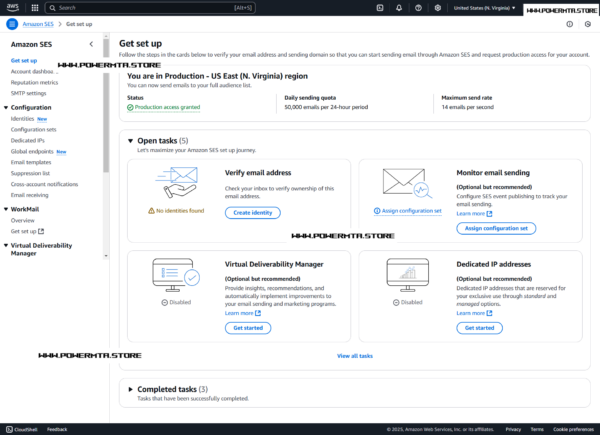Open the Terms link in footer
This screenshot has width=600, height=435.
click(x=537, y=429)
